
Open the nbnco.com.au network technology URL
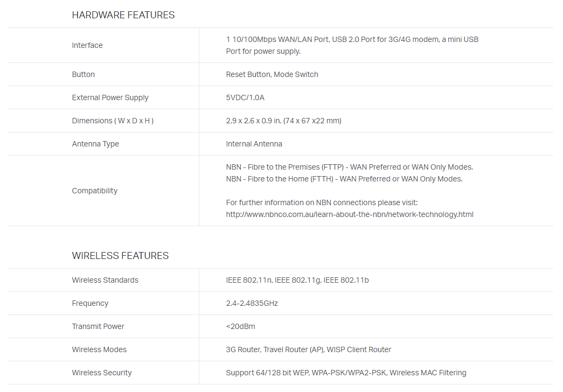pyautogui.click(x=350, y=214)
